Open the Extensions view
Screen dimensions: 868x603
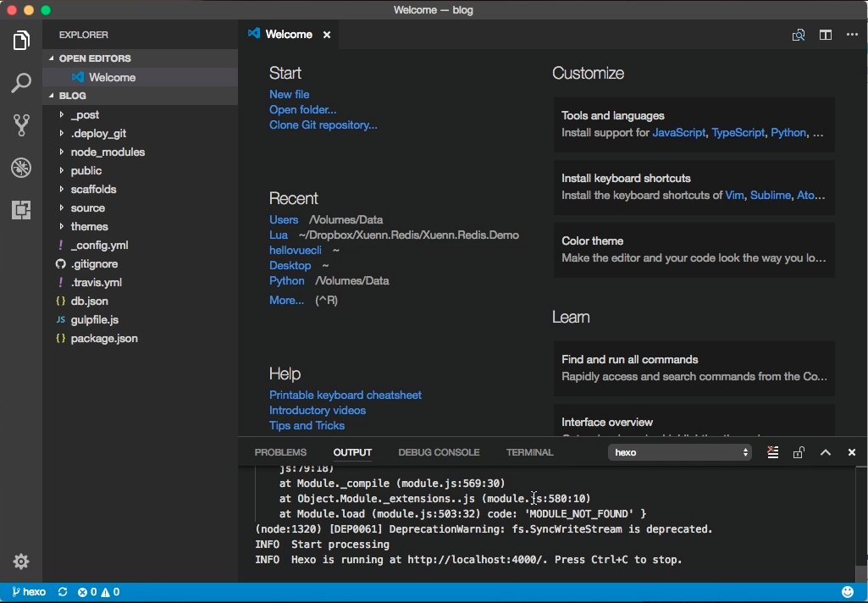(x=21, y=210)
